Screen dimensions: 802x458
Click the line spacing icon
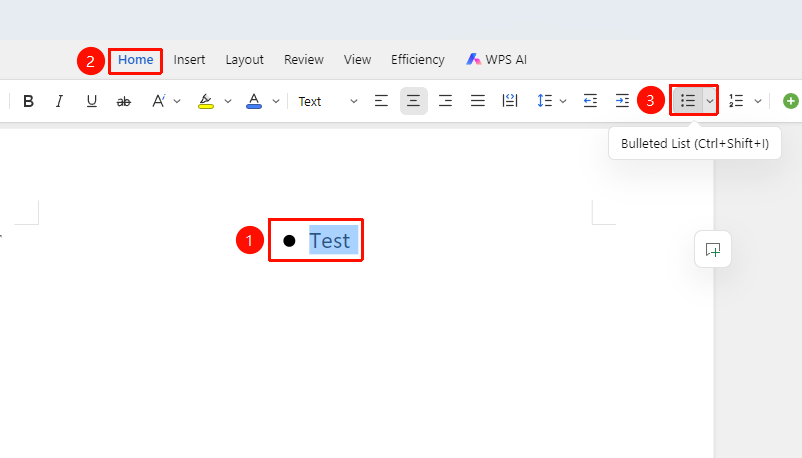tap(544, 101)
